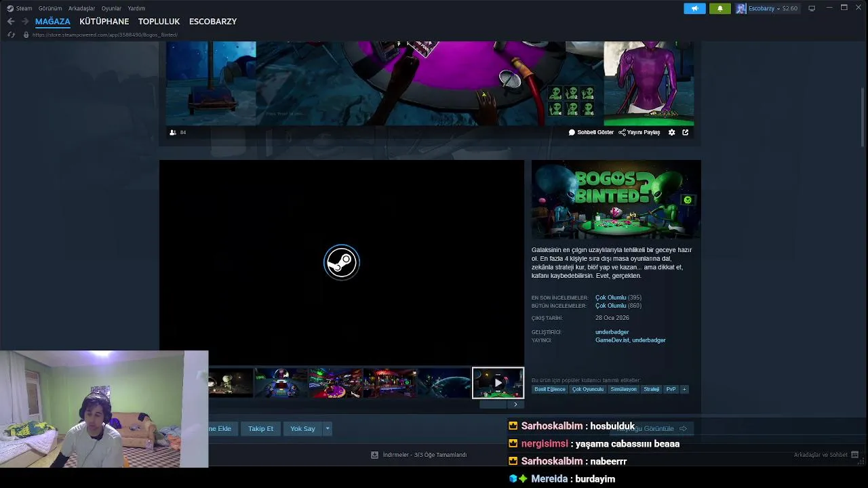Open the Oyunlar menu
Image resolution: width=868 pixels, height=488 pixels.
pos(111,8)
